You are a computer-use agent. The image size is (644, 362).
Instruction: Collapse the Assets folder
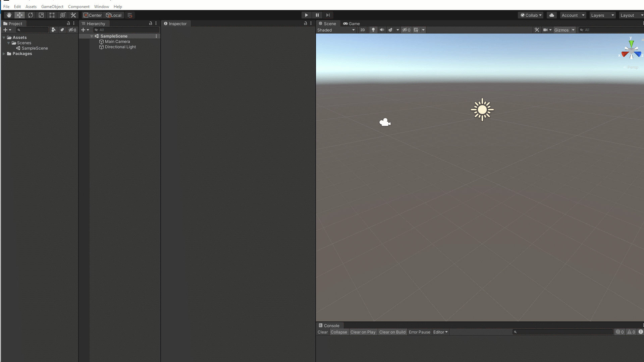[x=4, y=38]
